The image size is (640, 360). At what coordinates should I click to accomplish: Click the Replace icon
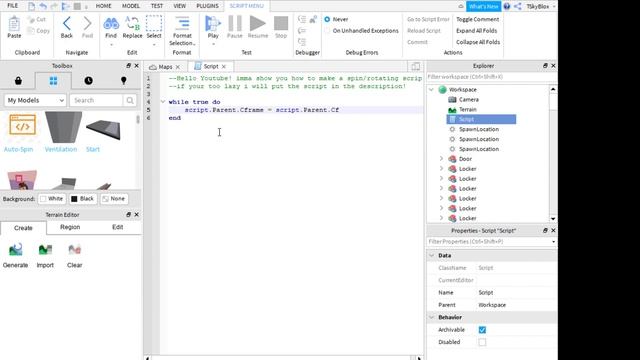coord(132,23)
